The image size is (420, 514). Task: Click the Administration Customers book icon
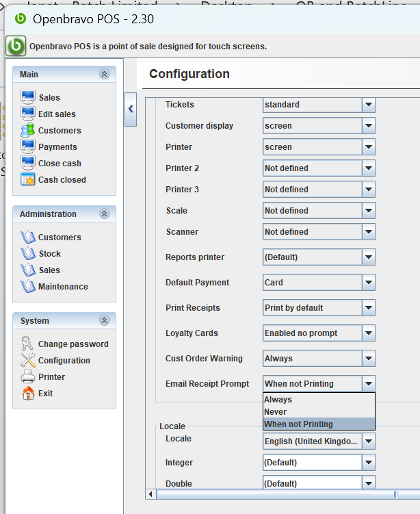pos(28,237)
